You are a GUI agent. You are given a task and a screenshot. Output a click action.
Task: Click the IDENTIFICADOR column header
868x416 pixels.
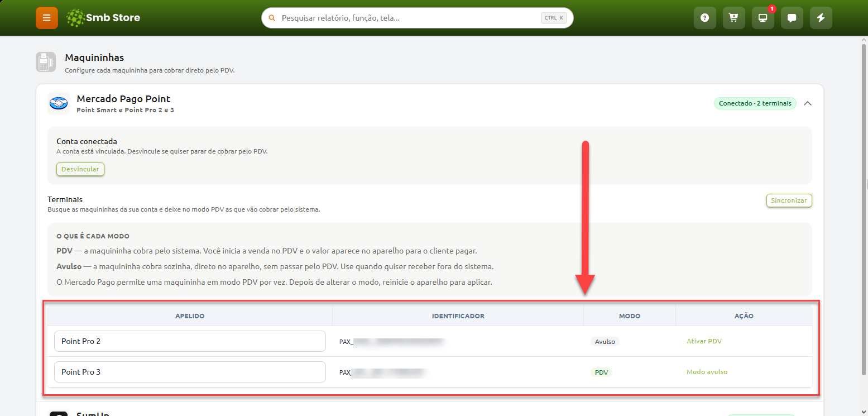[x=458, y=316]
